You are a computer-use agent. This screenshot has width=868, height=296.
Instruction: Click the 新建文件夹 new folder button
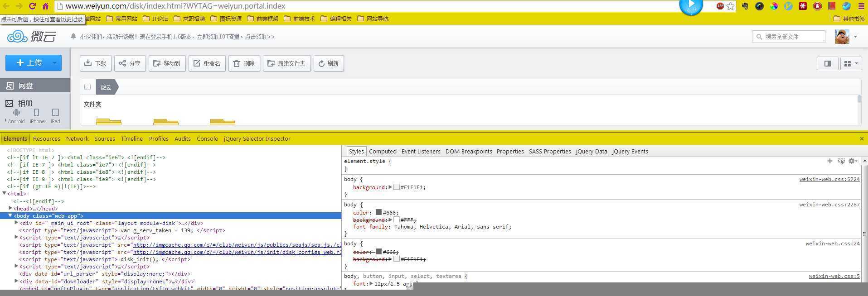click(x=287, y=63)
